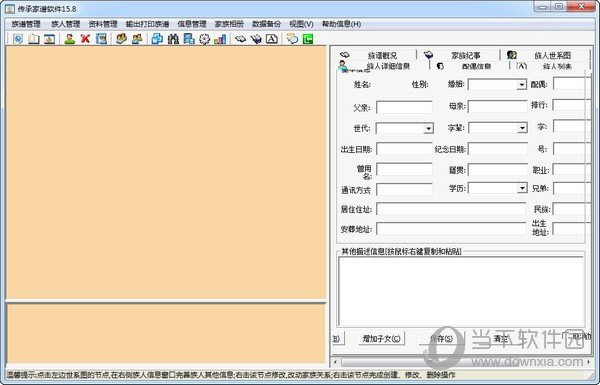The height and width of the screenshot is (385, 600).
Task: Open the 族谱管理 menu
Action: (26, 24)
